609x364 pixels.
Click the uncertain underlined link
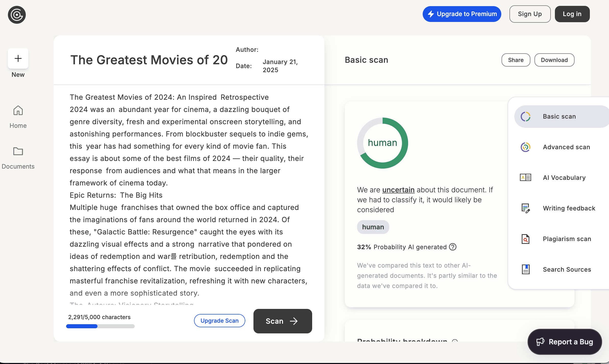tap(398, 190)
